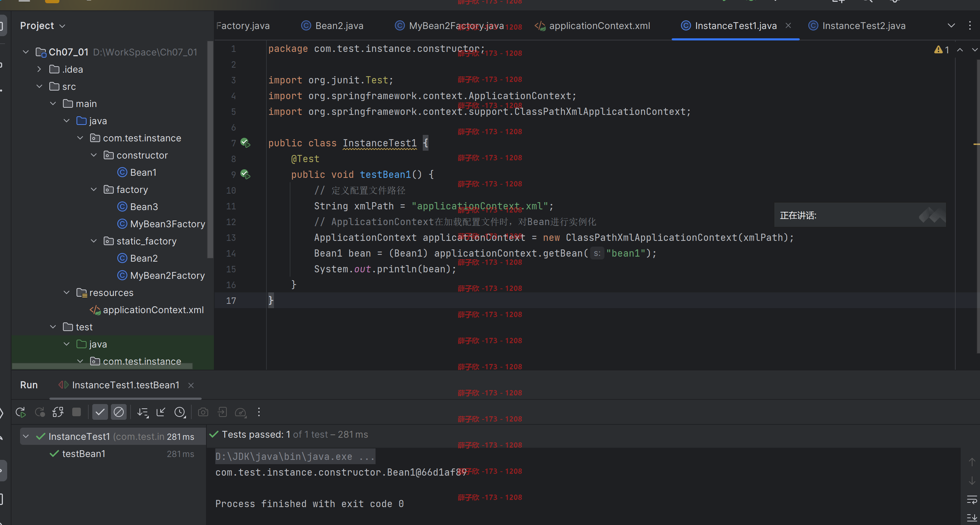
Task: Select Bean2 class in the project tree
Action: click(138, 258)
